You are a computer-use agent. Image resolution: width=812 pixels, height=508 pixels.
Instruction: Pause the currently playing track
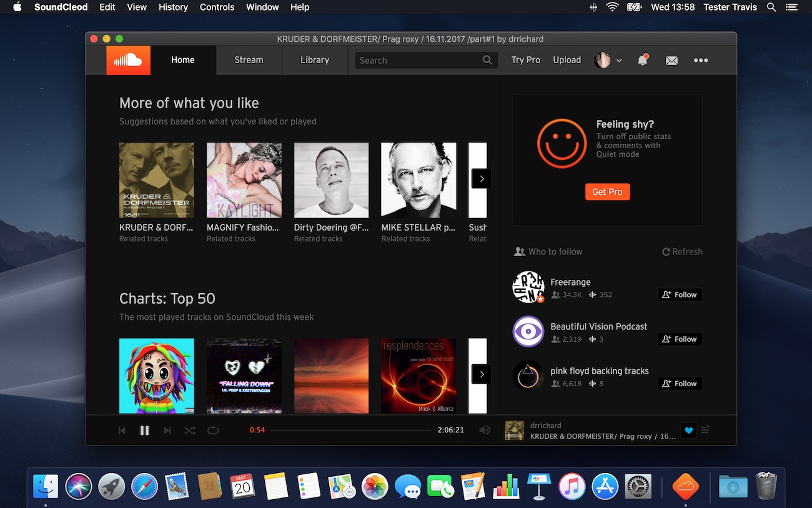coord(144,430)
